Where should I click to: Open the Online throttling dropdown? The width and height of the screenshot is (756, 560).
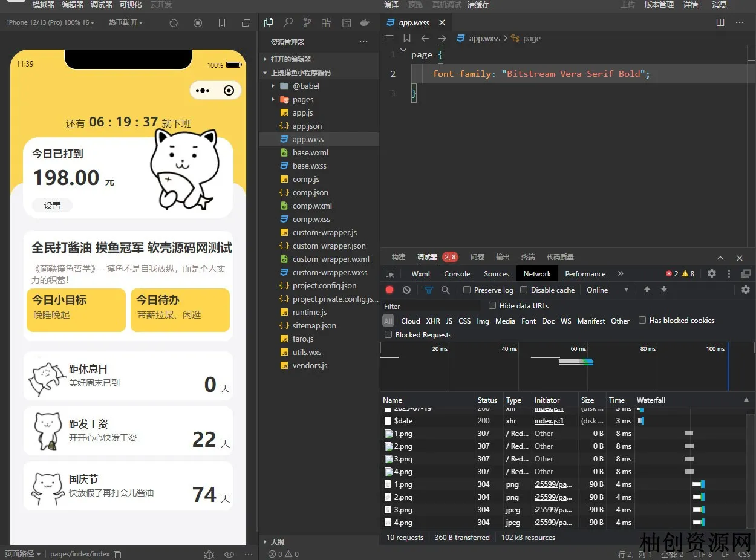click(607, 290)
